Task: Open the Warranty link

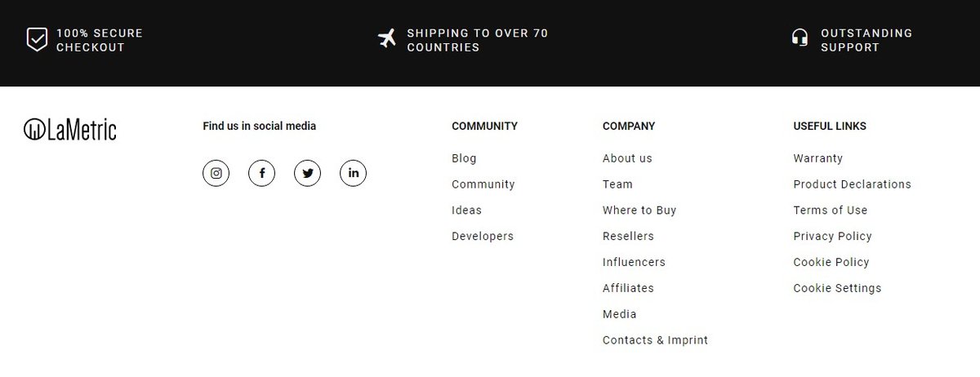Action: click(817, 158)
